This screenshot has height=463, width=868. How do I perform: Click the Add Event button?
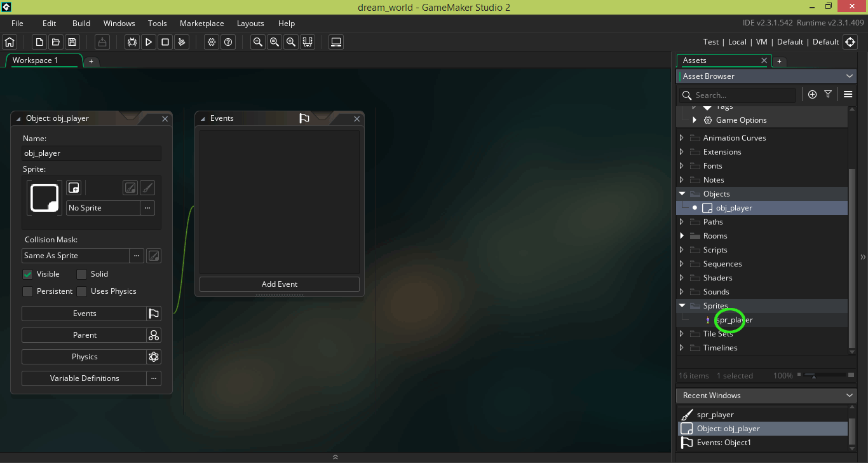tap(280, 284)
